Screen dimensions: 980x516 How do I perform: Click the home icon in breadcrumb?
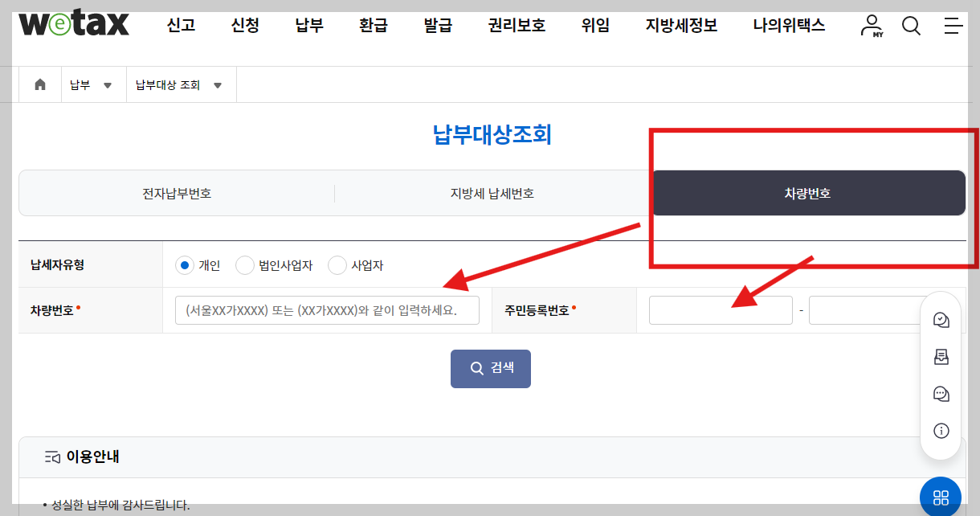click(39, 84)
